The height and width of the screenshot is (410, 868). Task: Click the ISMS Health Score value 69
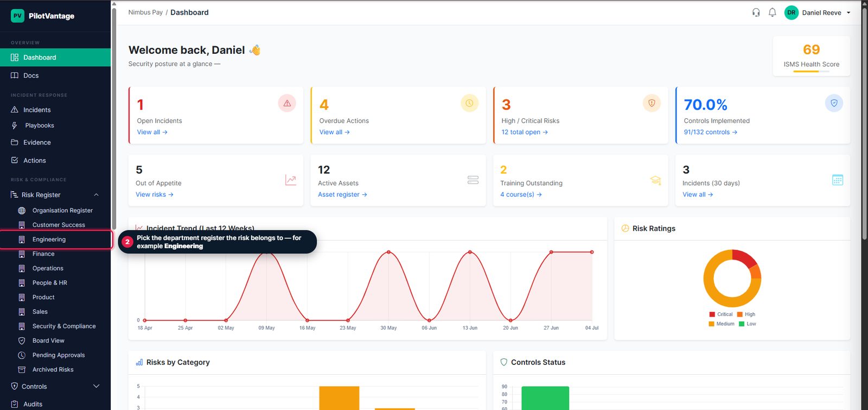pyautogui.click(x=812, y=49)
